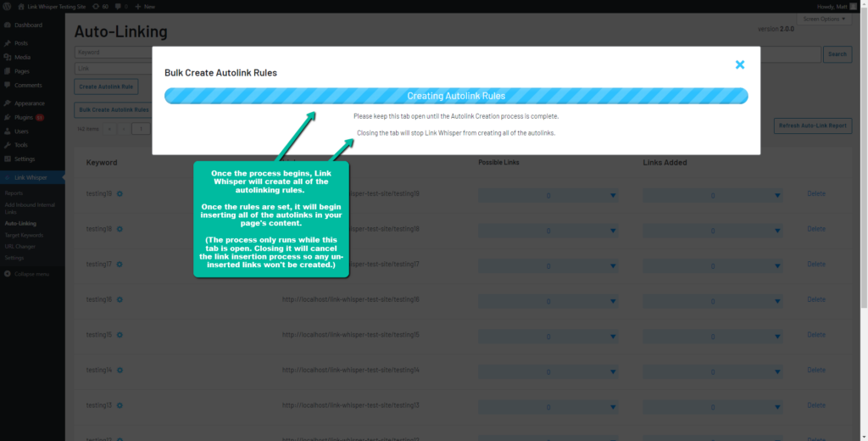Click the New content button in admin bar
868x441 pixels.
[145, 7]
